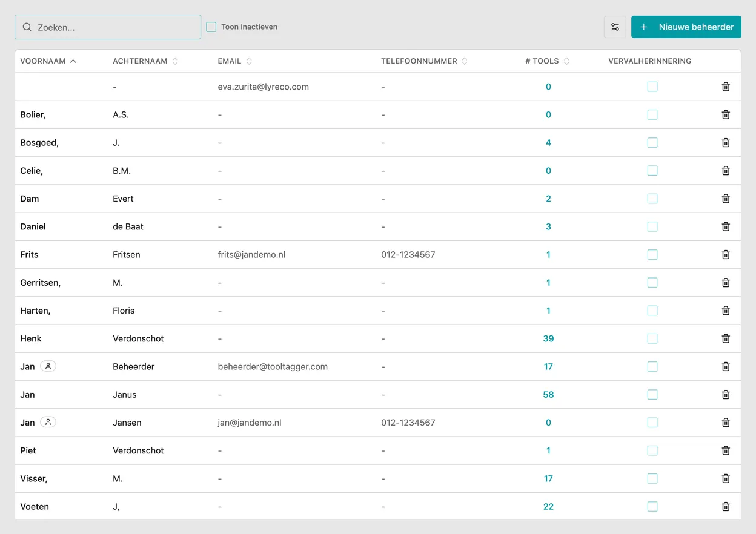Sort by # Tools column header
This screenshot has width=756, height=534.
click(548, 61)
